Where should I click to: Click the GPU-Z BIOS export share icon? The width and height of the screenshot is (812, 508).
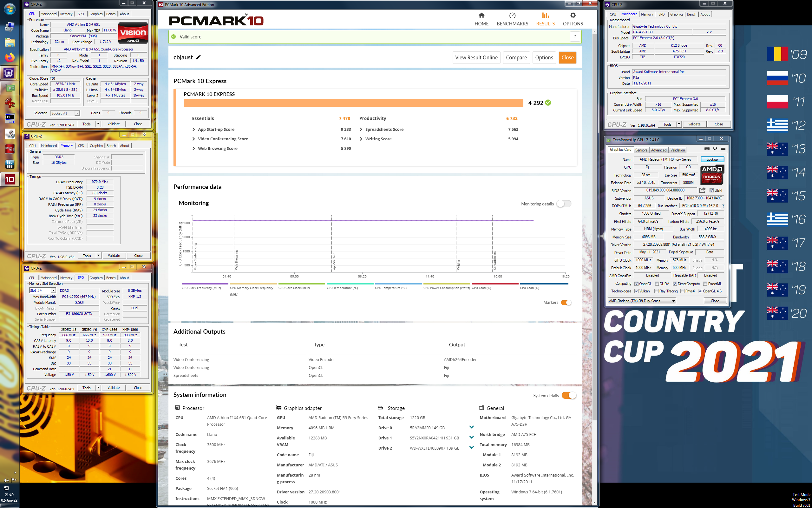[702, 190]
